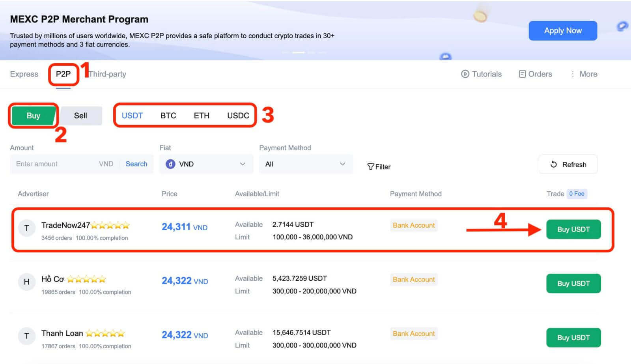631x364 pixels.
Task: Click the Refresh circular arrow icon
Action: click(x=554, y=164)
